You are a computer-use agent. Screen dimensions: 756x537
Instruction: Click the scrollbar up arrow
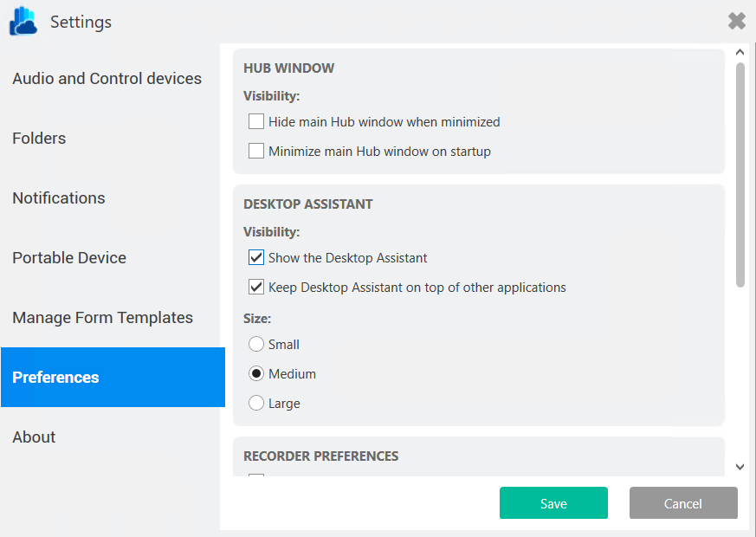click(x=740, y=51)
